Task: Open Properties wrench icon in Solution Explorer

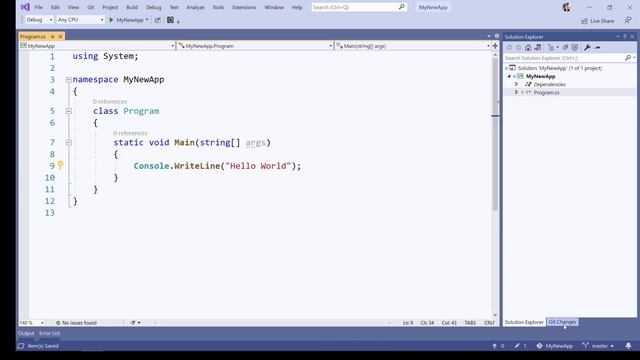Action: (587, 47)
